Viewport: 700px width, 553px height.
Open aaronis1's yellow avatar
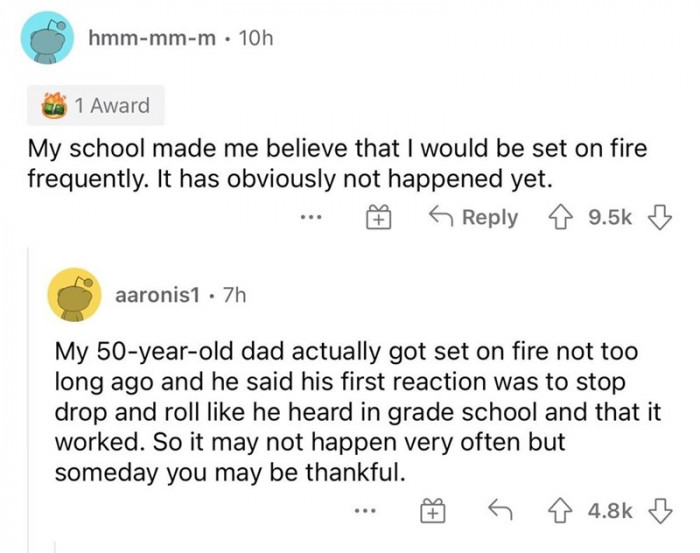pyautogui.click(x=76, y=296)
